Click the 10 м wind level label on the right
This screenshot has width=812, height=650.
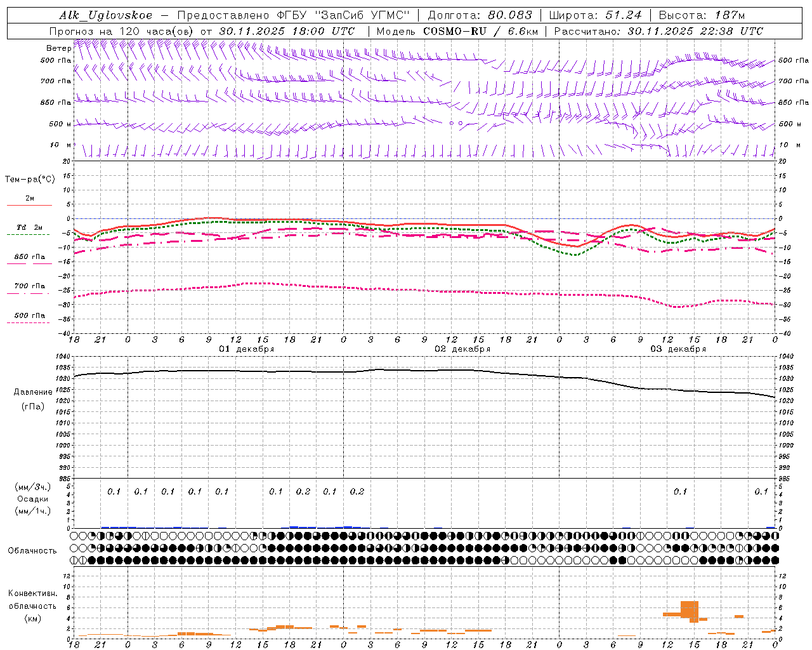tap(790, 145)
